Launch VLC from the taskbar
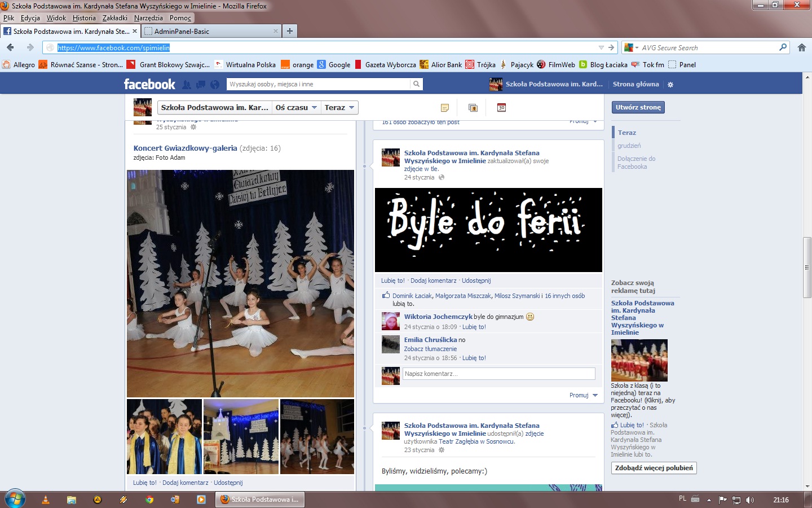 (x=46, y=500)
